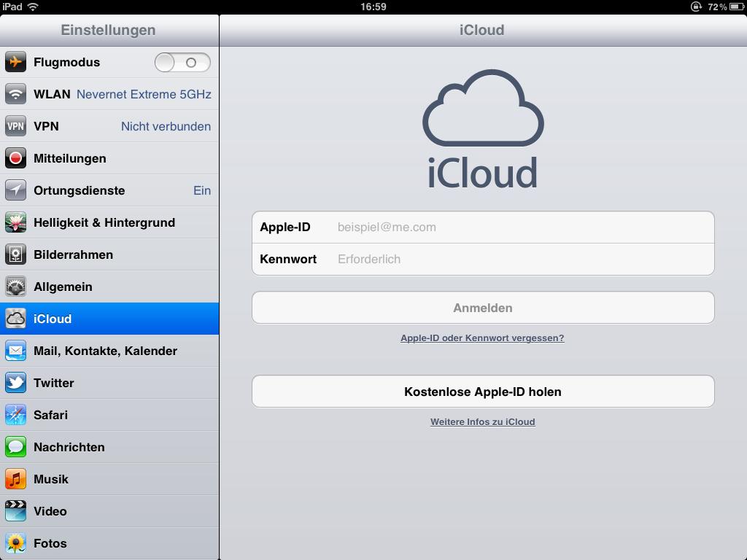Tap the VPN icon in settings list
The height and width of the screenshot is (560, 747).
16,126
